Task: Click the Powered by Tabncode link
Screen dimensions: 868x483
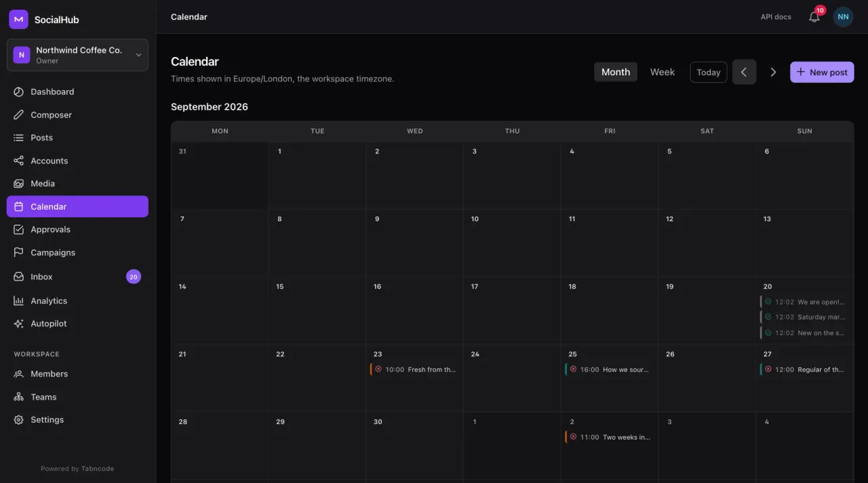Action: tap(77, 469)
